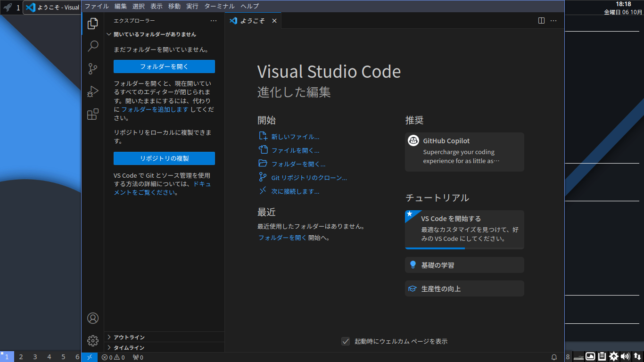This screenshot has width=644, height=362.
Task: Click the 次に接続します... link
Action: (x=295, y=191)
